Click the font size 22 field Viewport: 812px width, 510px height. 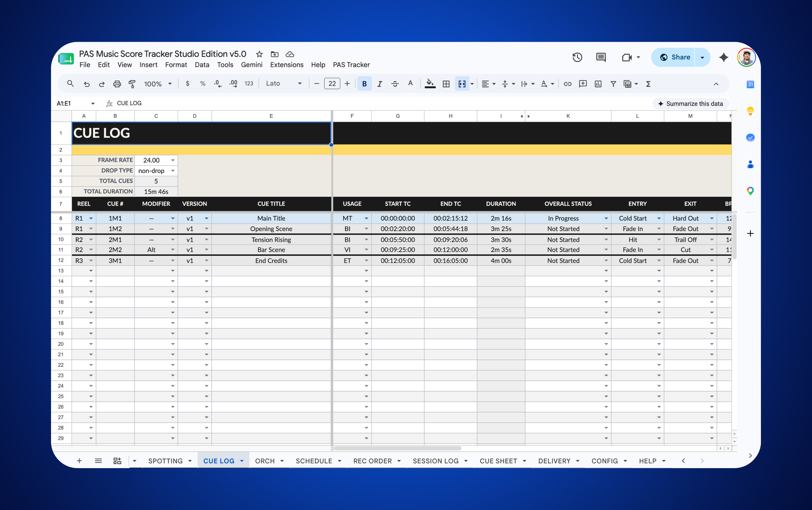pos(332,84)
